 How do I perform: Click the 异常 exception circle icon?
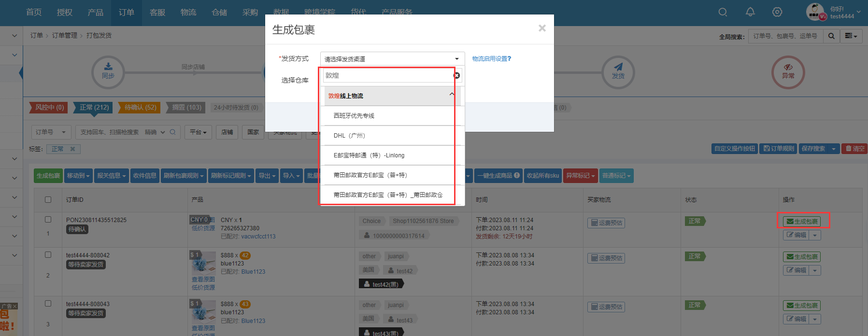(x=788, y=72)
